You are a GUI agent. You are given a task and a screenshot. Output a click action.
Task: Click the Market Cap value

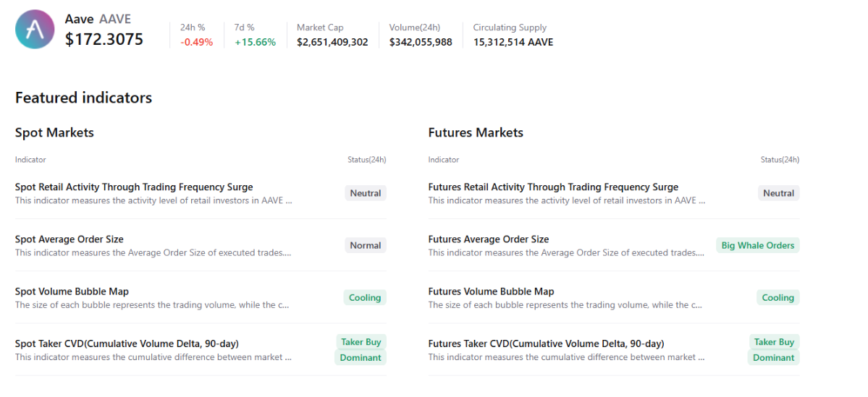click(332, 42)
